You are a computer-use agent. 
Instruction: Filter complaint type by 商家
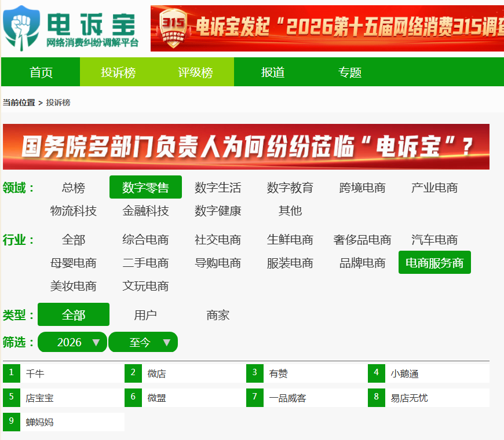click(x=218, y=315)
